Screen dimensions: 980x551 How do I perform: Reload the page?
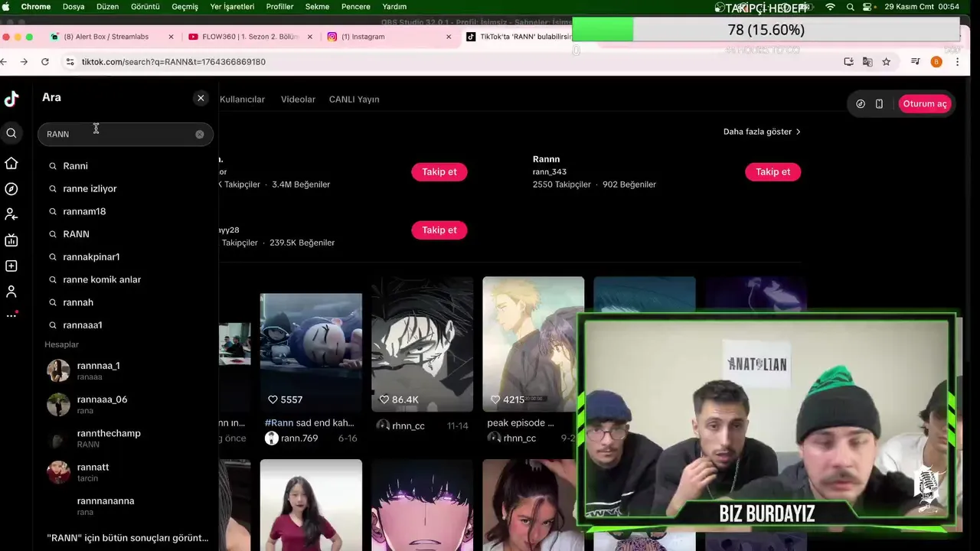(45, 62)
